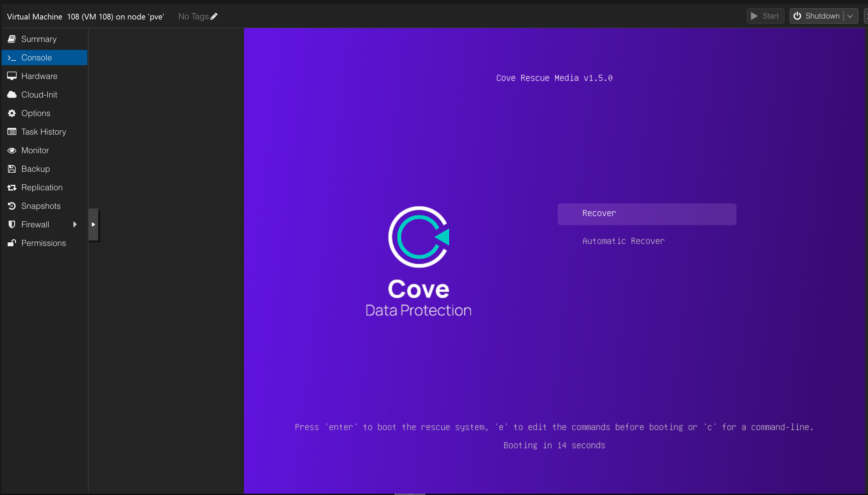Click the Monitor eye icon
Screen dimensions: 868x495
click(12, 150)
